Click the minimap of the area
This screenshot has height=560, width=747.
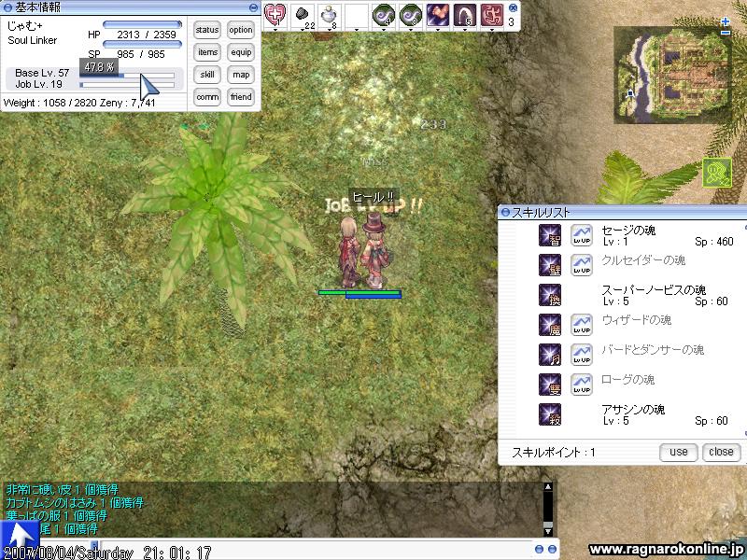point(671,75)
